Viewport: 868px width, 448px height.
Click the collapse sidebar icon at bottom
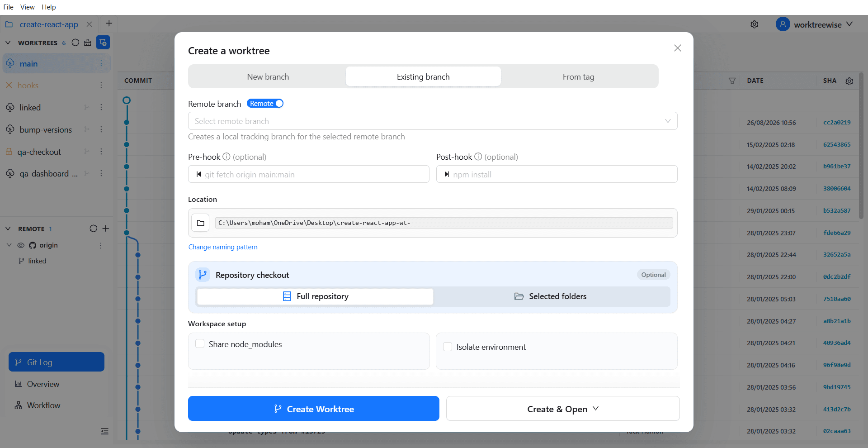105,431
